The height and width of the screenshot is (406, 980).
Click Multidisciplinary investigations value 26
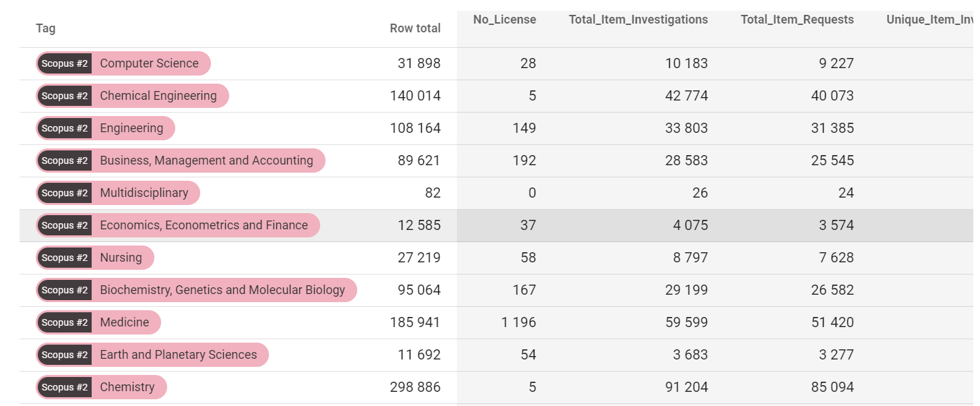[x=700, y=193]
